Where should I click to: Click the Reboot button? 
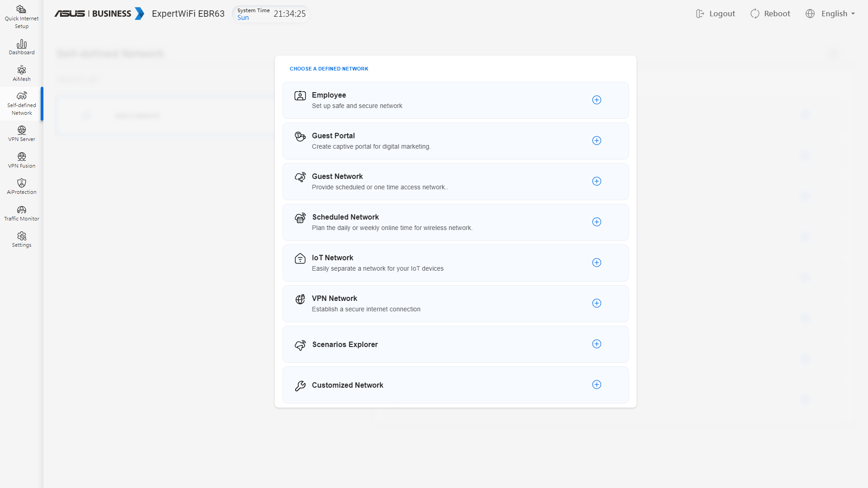pyautogui.click(x=770, y=14)
